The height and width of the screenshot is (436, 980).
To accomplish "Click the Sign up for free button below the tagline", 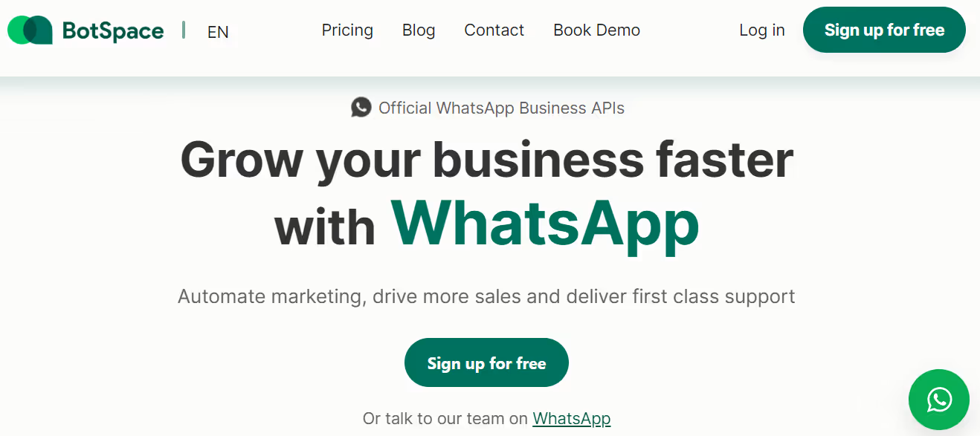I will tap(486, 362).
